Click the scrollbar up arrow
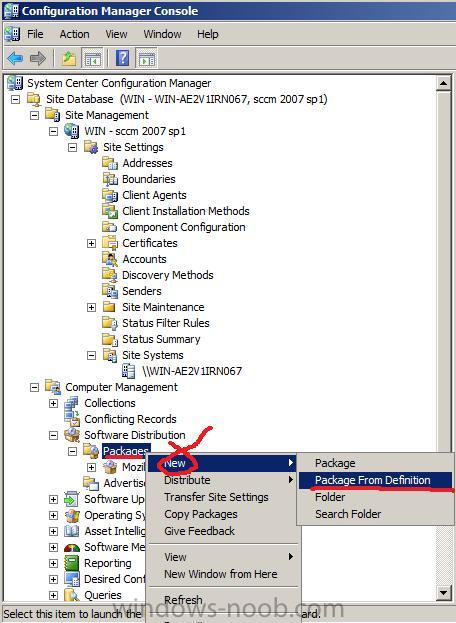456x623 pixels. coord(443,83)
